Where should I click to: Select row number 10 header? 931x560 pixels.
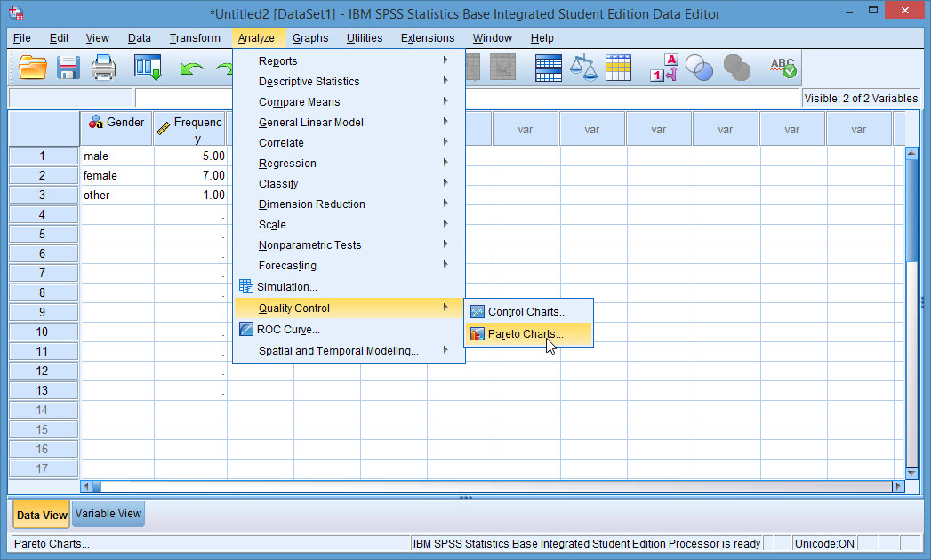(43, 332)
